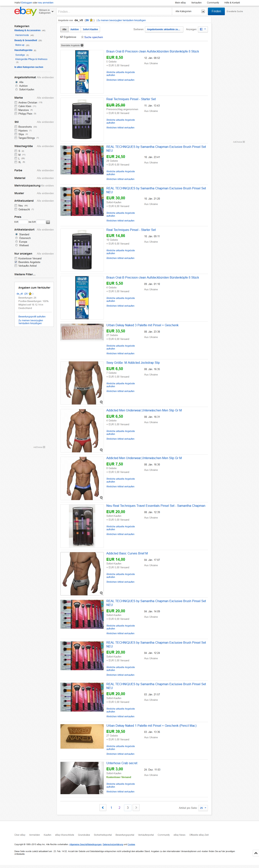Go to the previous results page arrow
259x868 pixels.
pos(103,808)
